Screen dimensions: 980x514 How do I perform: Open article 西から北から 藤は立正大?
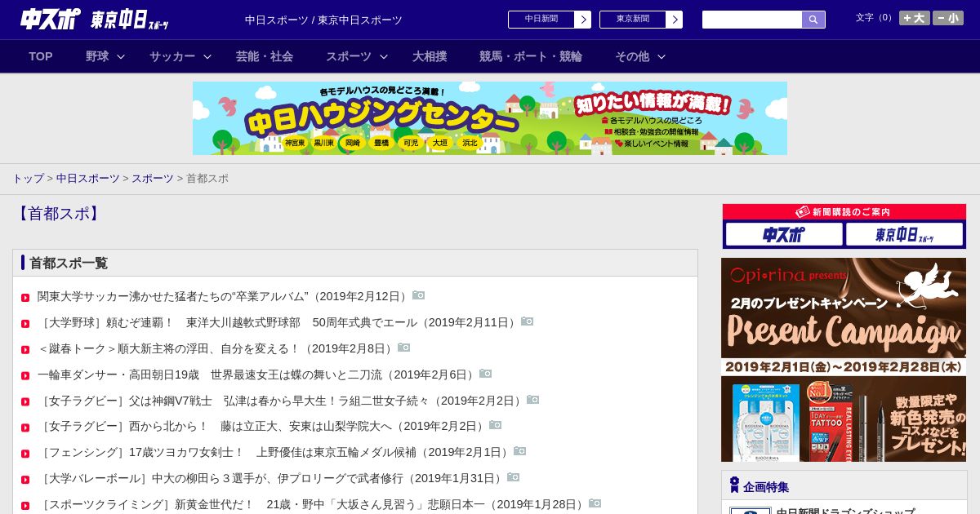pyautogui.click(x=261, y=426)
